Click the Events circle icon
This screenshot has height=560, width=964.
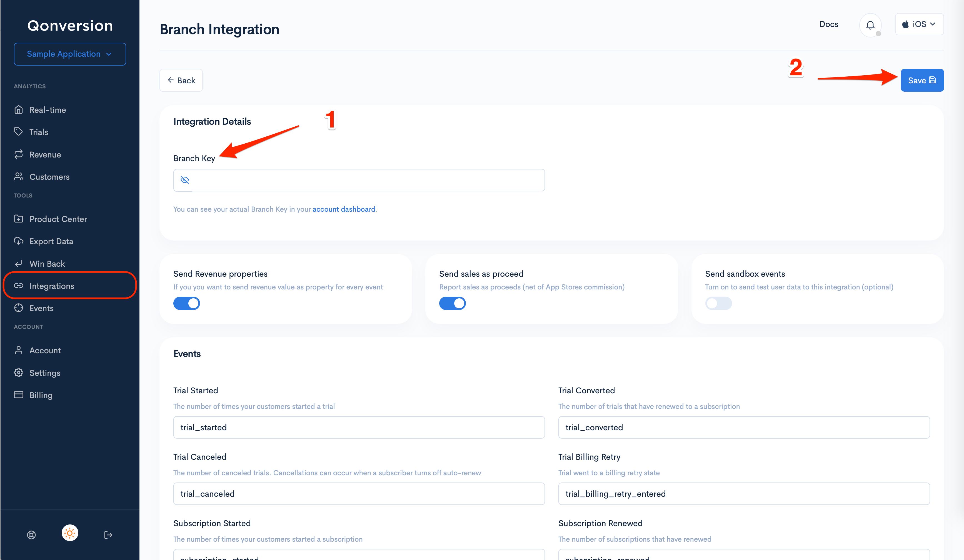click(x=18, y=308)
